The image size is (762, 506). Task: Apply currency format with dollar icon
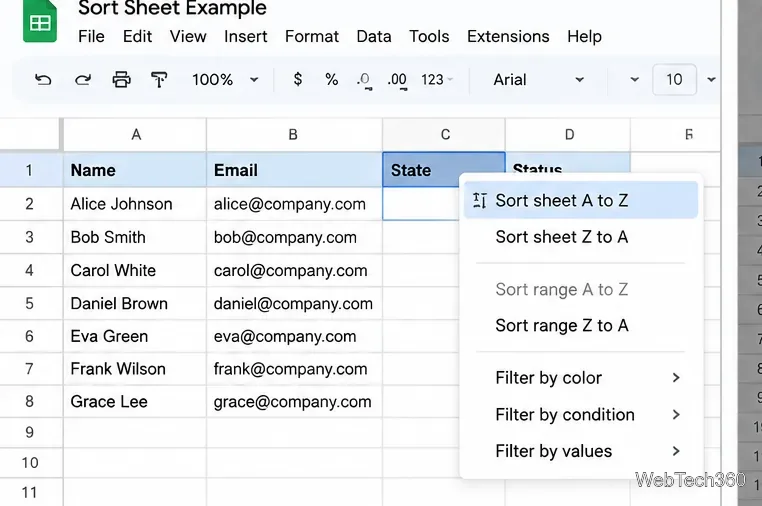[x=298, y=79]
